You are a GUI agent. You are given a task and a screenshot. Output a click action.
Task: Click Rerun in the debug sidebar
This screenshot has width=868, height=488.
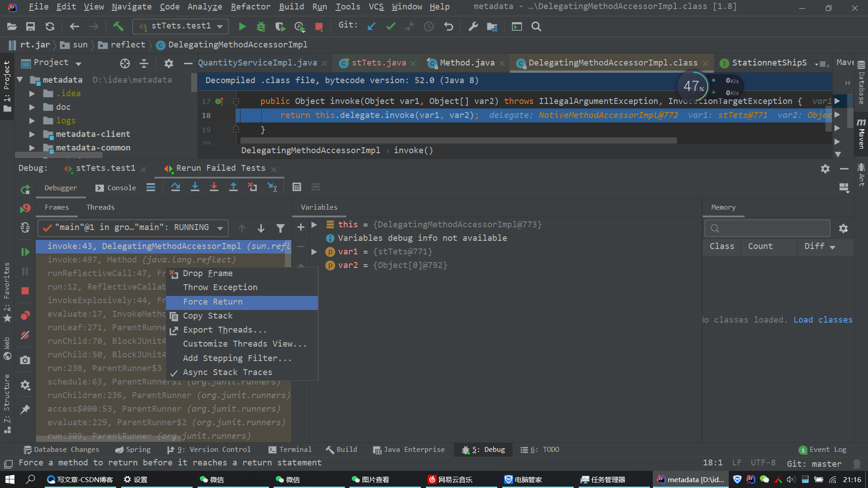[25, 190]
